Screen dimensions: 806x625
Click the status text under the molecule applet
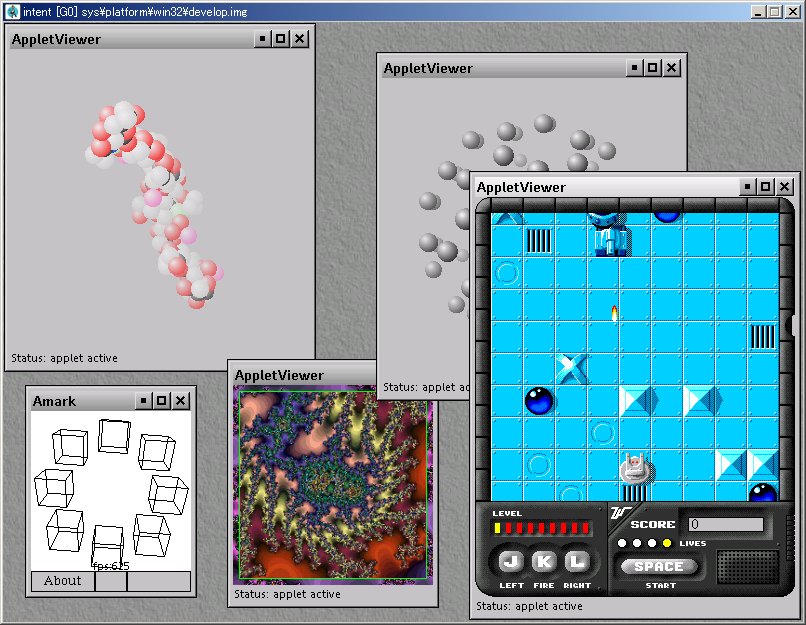64,358
